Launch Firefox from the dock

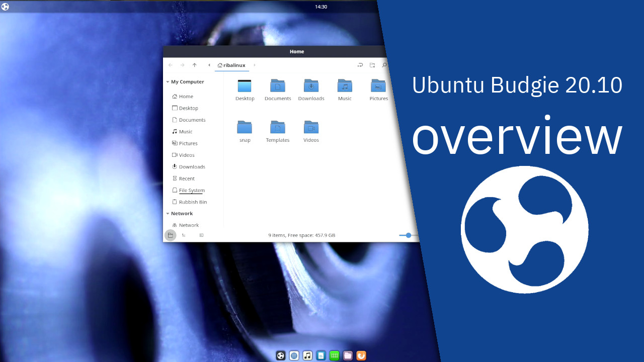click(x=361, y=355)
